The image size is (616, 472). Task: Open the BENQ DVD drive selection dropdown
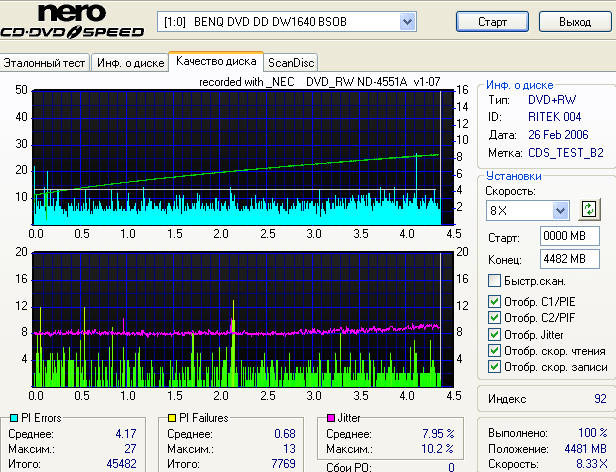[x=407, y=22]
